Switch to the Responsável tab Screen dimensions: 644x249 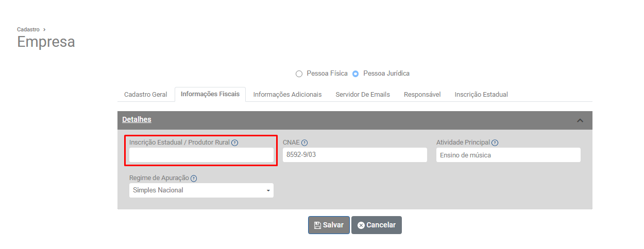click(422, 95)
